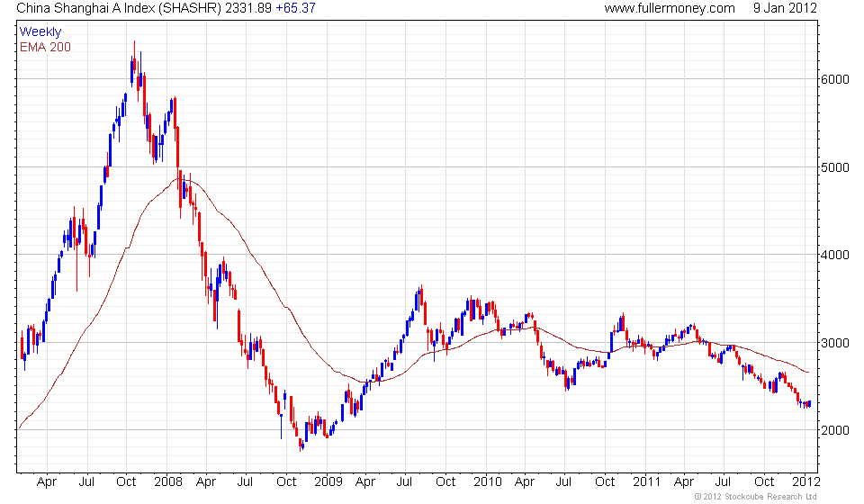Click the Weekly legend label

click(40, 31)
